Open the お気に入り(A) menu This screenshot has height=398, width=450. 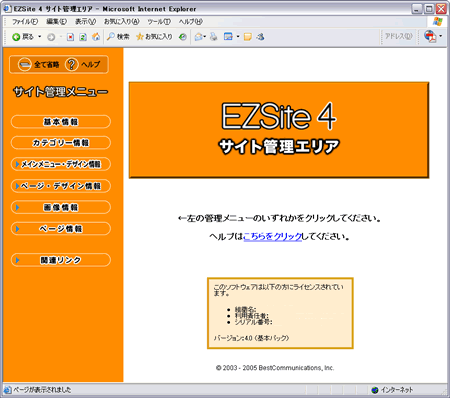click(x=122, y=22)
